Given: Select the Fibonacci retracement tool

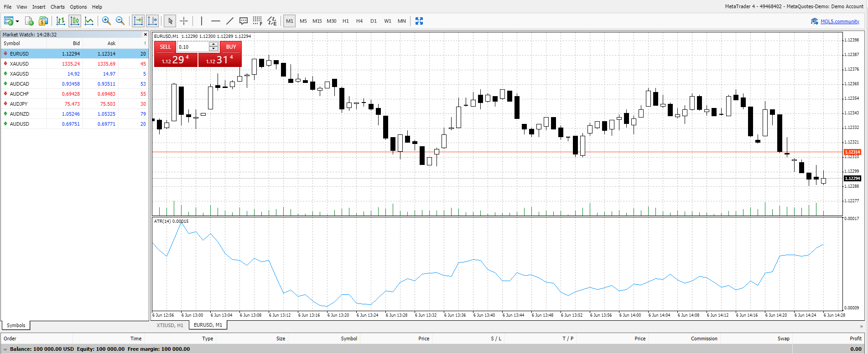Looking at the screenshot, I should (258, 21).
